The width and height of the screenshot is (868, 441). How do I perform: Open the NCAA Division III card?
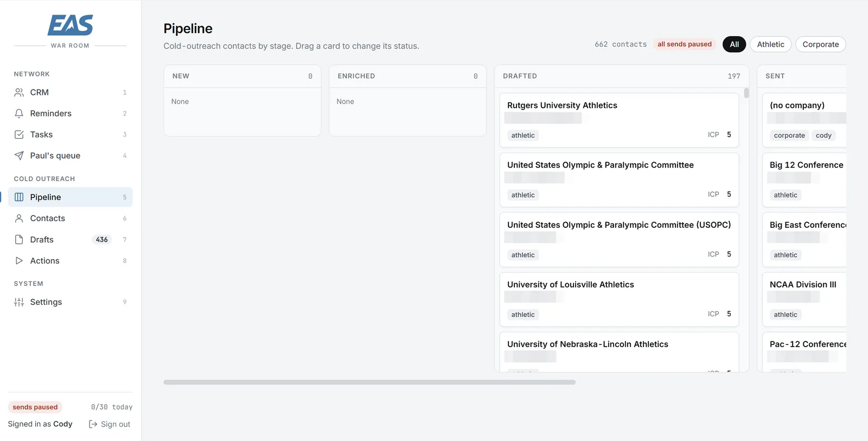click(805, 299)
